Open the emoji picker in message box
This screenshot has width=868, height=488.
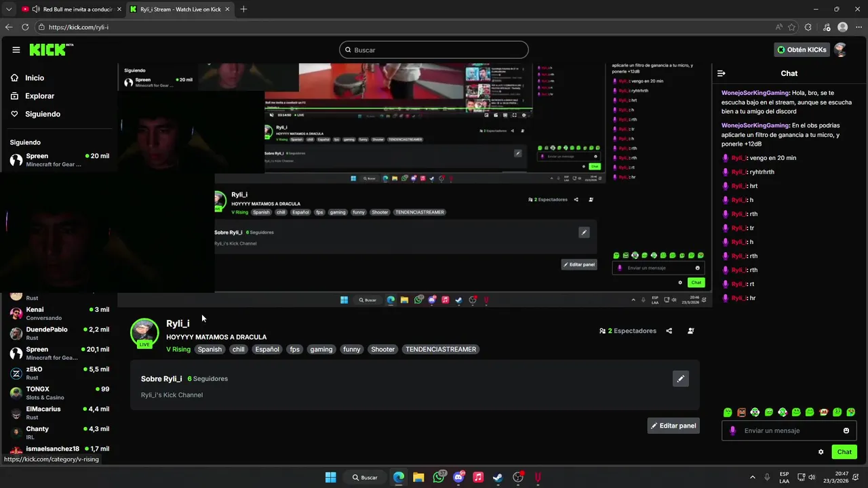pos(846,430)
